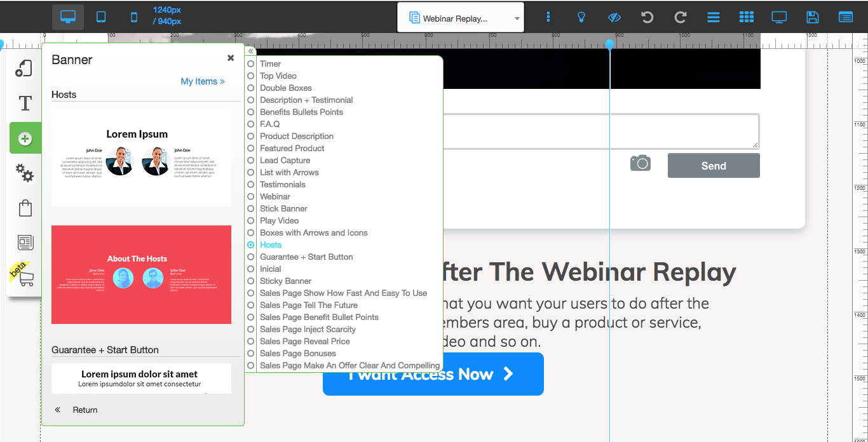Select the Lead Capture radio option
The height and width of the screenshot is (442, 868).
[251, 160]
